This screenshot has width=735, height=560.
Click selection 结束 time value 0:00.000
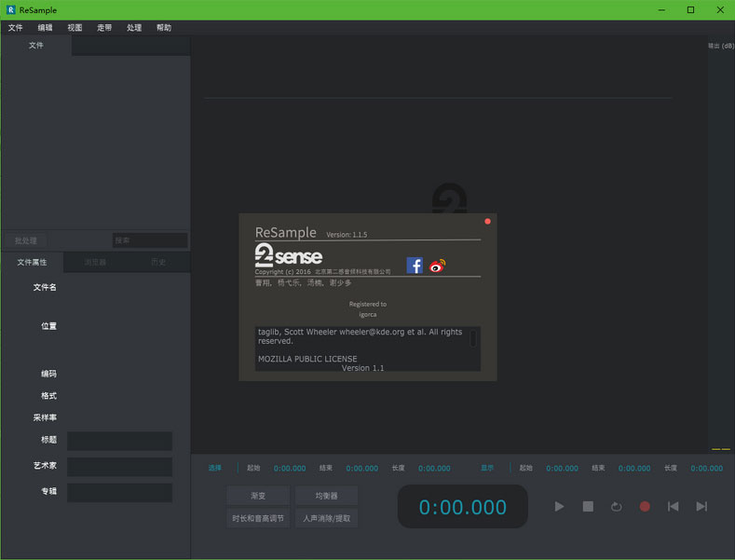point(361,468)
